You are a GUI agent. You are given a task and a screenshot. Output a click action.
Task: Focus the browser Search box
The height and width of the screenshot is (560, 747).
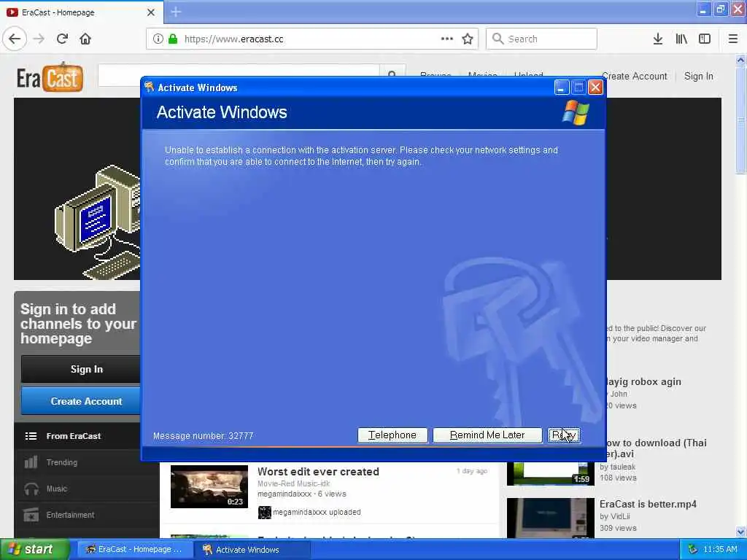[541, 39]
